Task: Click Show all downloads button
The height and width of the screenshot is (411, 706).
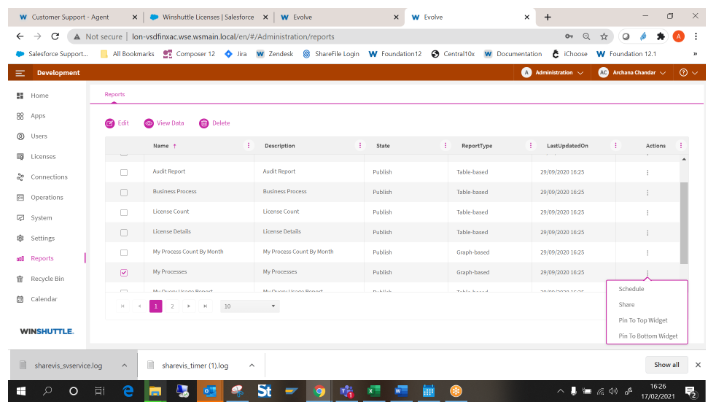Action: pyautogui.click(x=667, y=365)
